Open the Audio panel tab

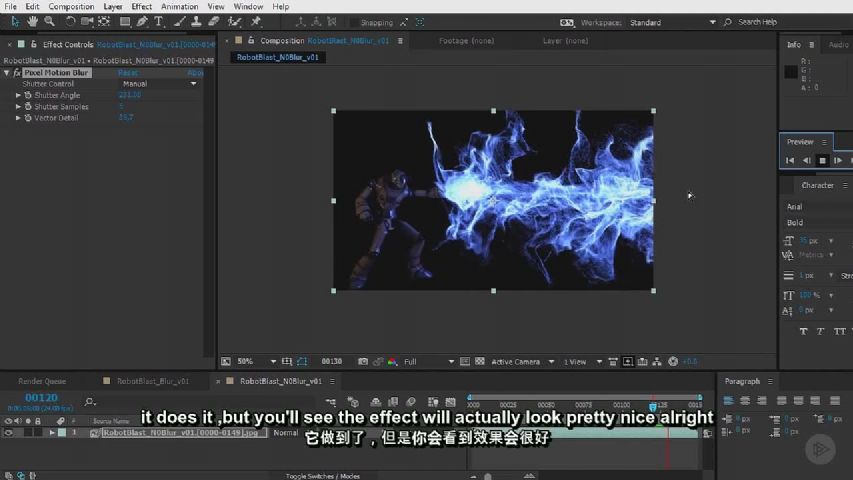[x=838, y=45]
